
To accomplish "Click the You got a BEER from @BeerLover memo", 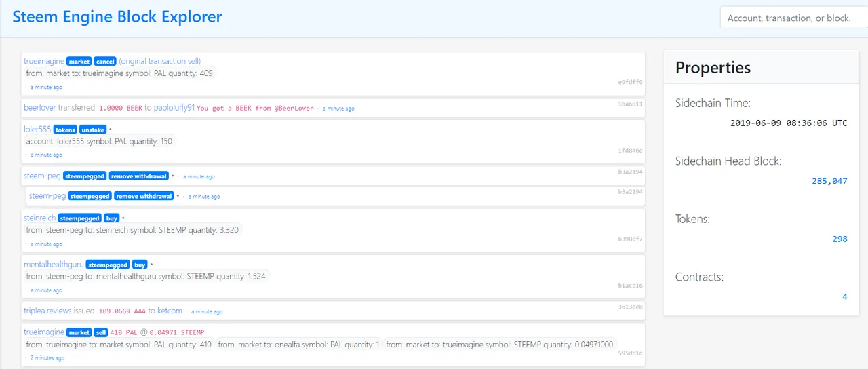I will (x=255, y=108).
